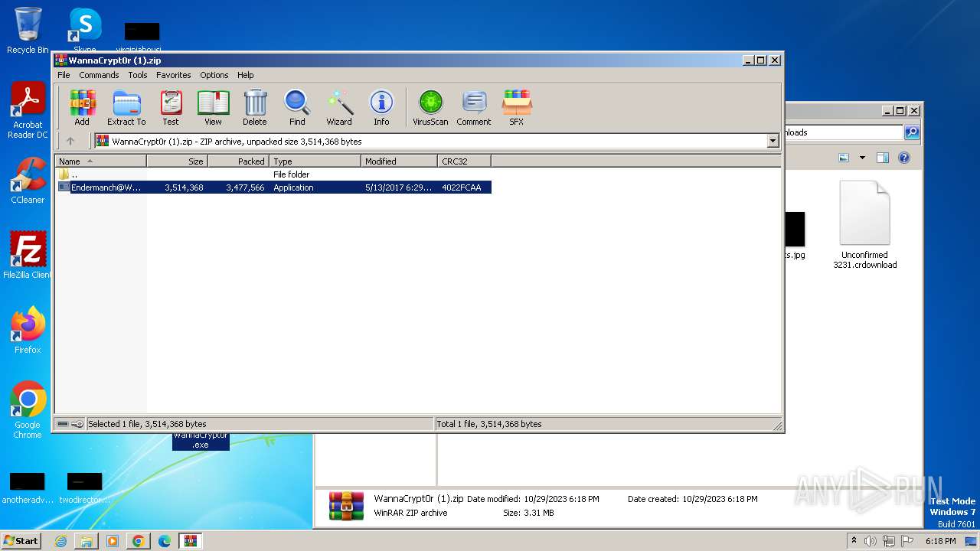Open FileZilla Client desktop icon

28,255
